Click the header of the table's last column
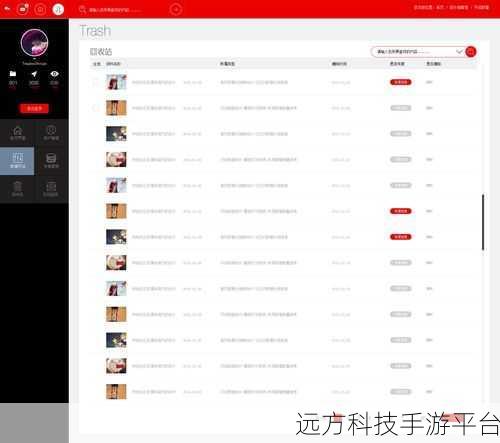 tap(434, 64)
